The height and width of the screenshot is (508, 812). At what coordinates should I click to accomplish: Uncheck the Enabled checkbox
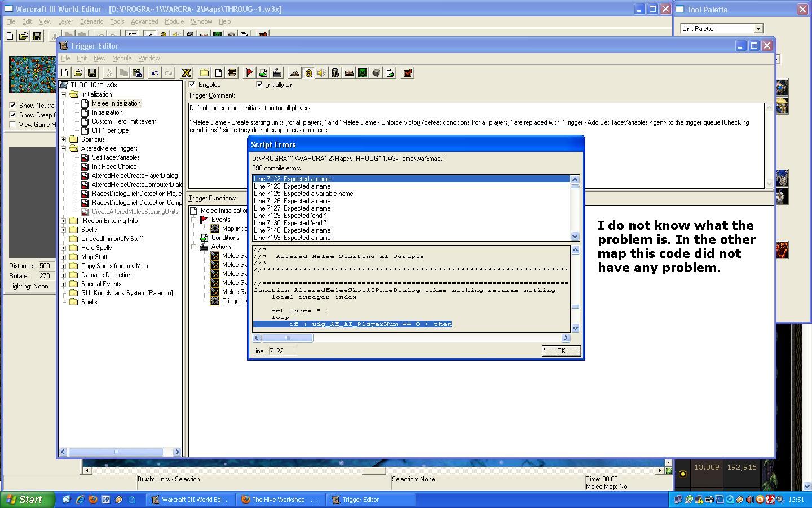pyautogui.click(x=192, y=85)
